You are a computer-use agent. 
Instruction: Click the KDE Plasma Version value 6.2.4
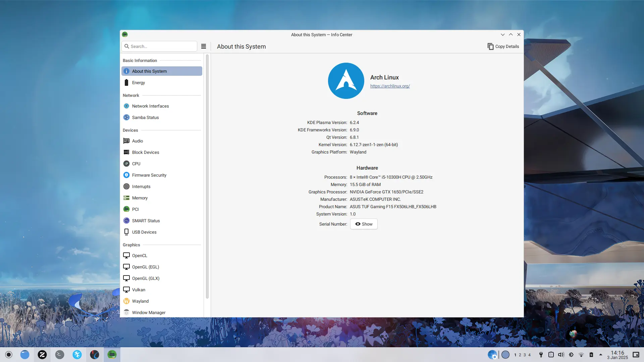click(354, 123)
